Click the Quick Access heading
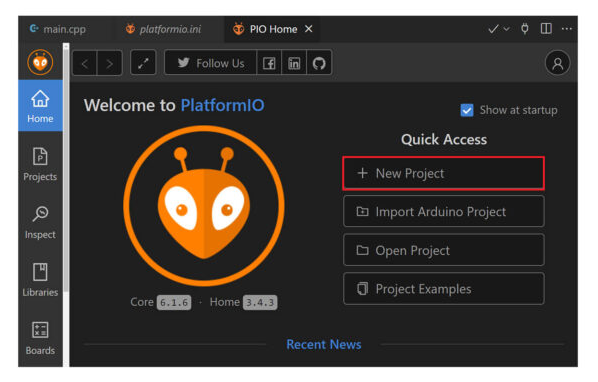Image resolution: width=598 pixels, height=382 pixels. [444, 140]
